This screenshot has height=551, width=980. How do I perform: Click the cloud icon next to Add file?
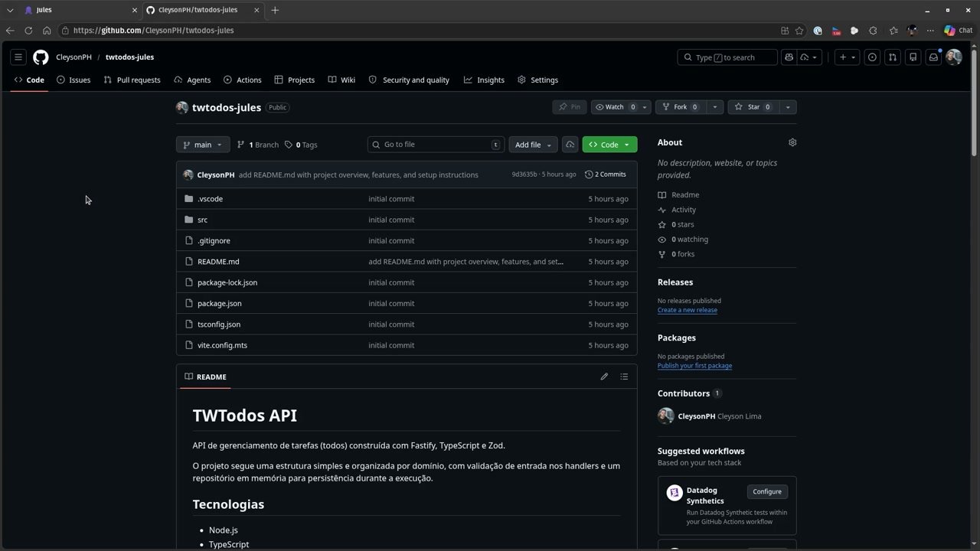pyautogui.click(x=570, y=145)
